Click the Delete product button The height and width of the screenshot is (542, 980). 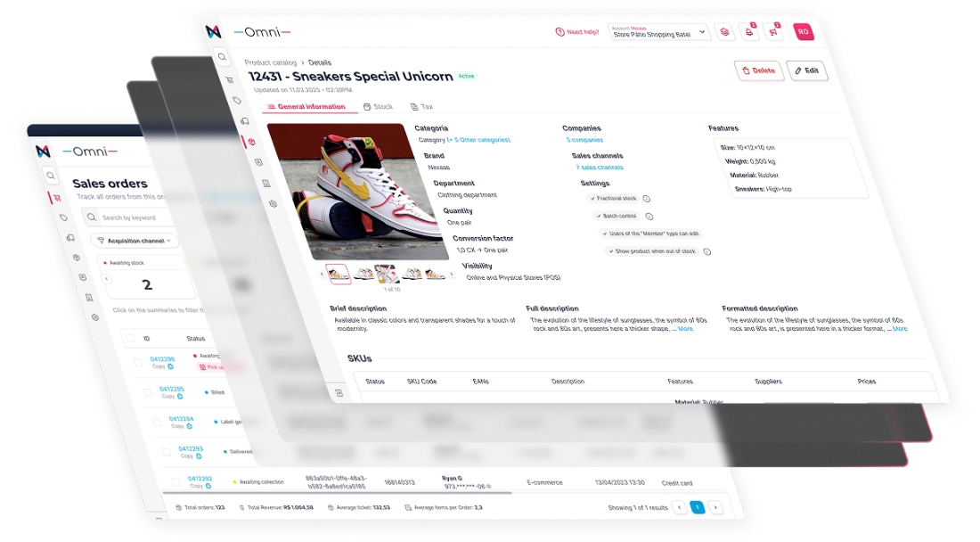758,70
